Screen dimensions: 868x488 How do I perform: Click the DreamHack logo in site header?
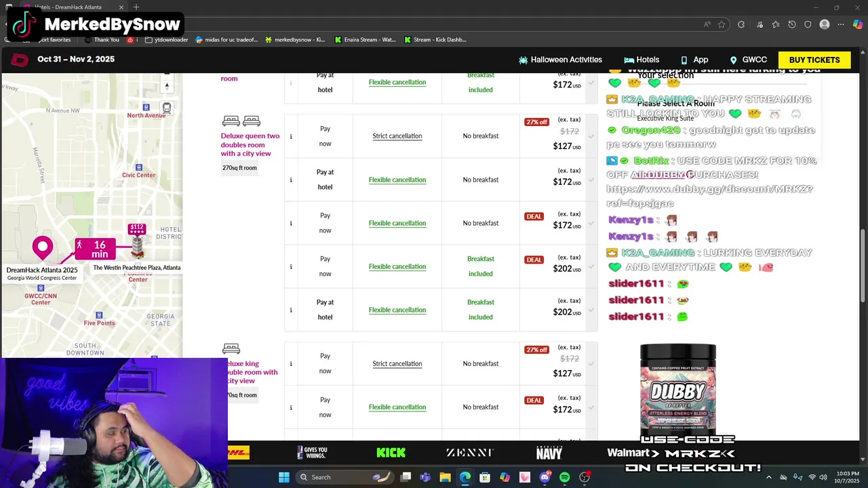click(20, 60)
